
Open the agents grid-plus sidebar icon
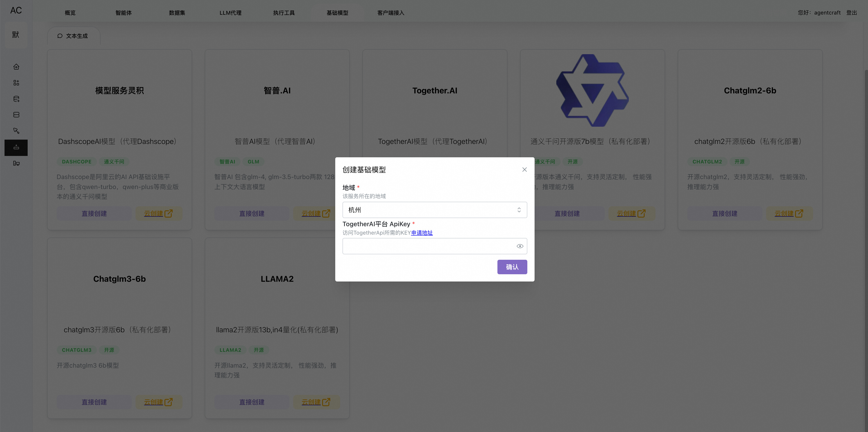tap(16, 83)
